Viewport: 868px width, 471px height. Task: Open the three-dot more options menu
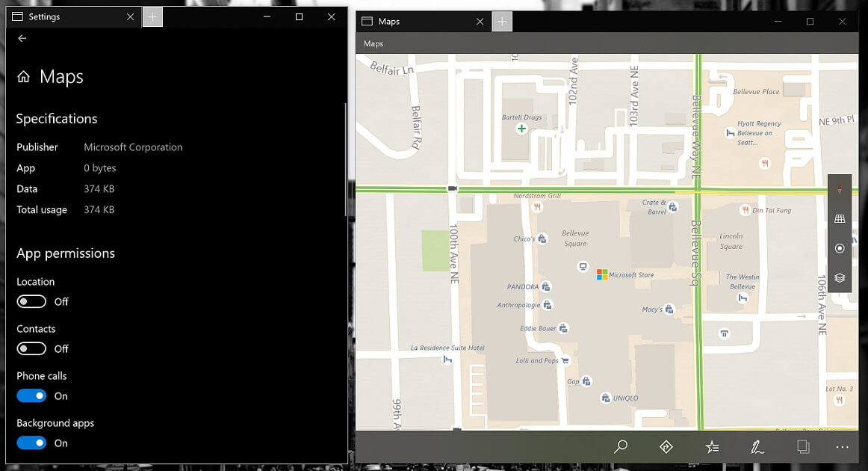842,446
